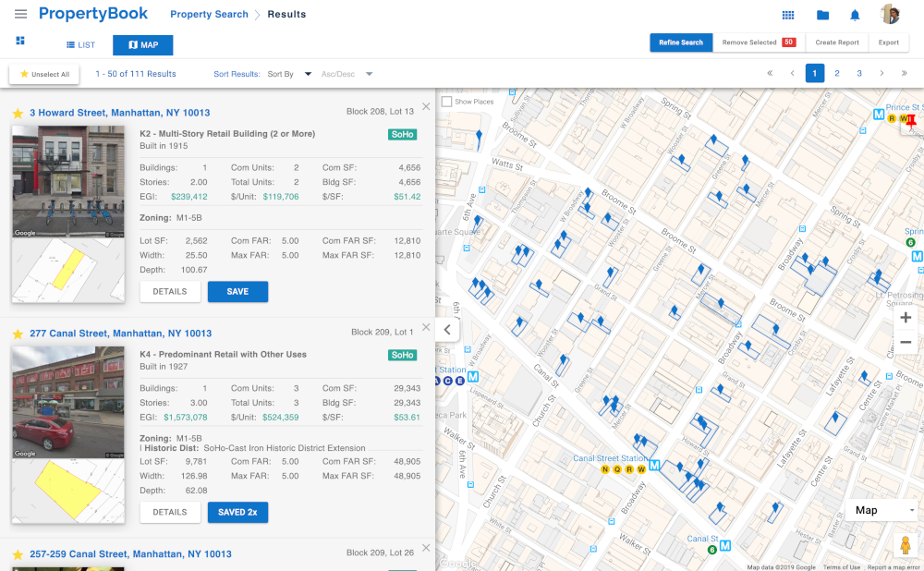Toggle star on 277 Canal Street
This screenshot has width=924, height=571.
click(x=18, y=334)
